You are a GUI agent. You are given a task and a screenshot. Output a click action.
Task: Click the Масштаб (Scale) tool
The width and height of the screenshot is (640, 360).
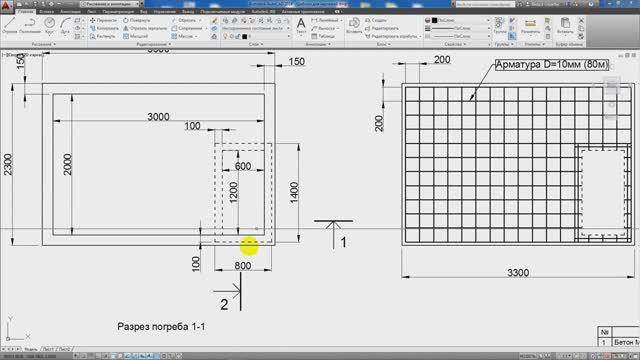coord(136,36)
